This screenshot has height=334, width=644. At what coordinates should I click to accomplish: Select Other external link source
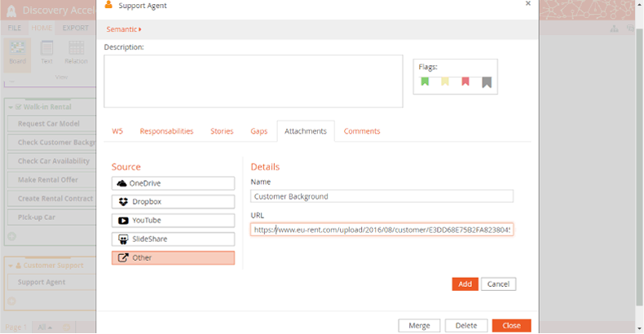pyautogui.click(x=173, y=258)
